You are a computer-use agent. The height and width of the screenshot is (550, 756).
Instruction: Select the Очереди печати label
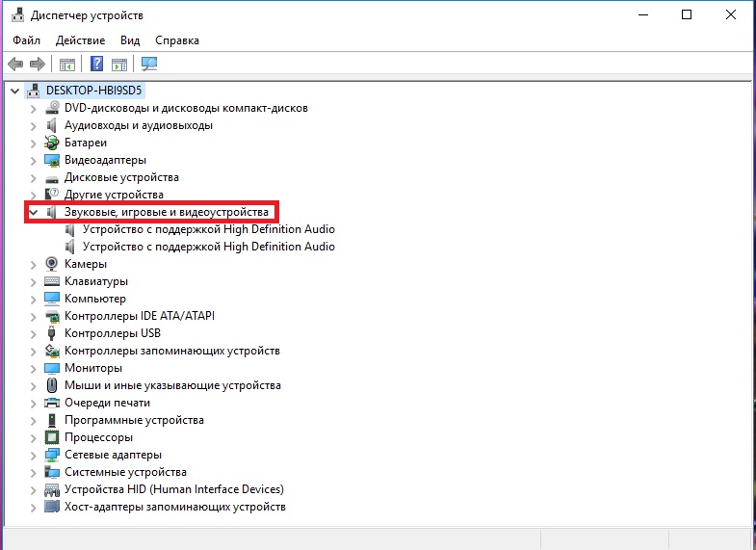click(x=107, y=403)
